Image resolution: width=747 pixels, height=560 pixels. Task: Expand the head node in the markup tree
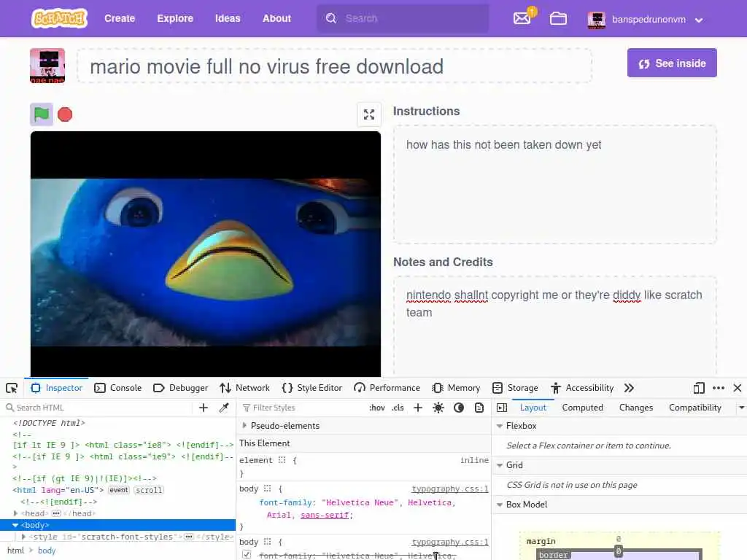pos(15,513)
